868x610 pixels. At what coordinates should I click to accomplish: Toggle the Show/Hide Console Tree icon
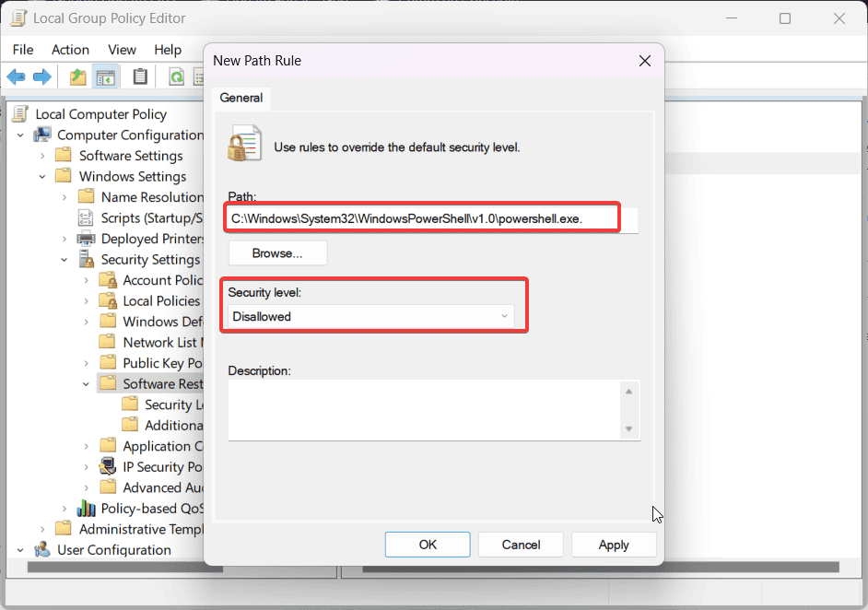tap(105, 77)
